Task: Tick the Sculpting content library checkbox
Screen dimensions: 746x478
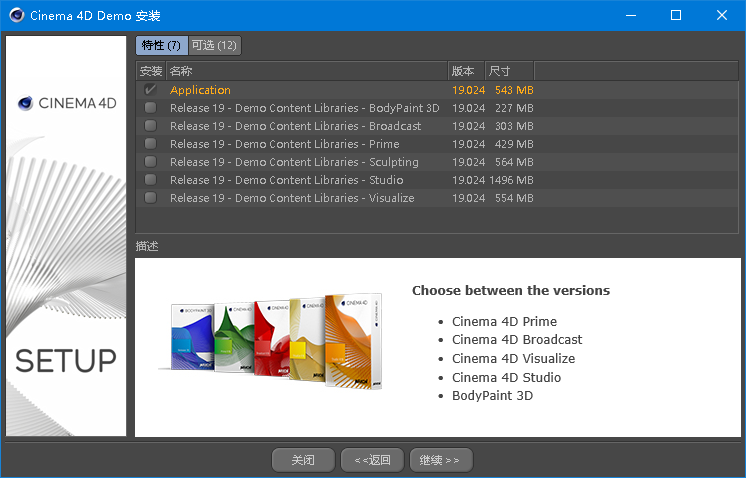Action: (x=150, y=162)
